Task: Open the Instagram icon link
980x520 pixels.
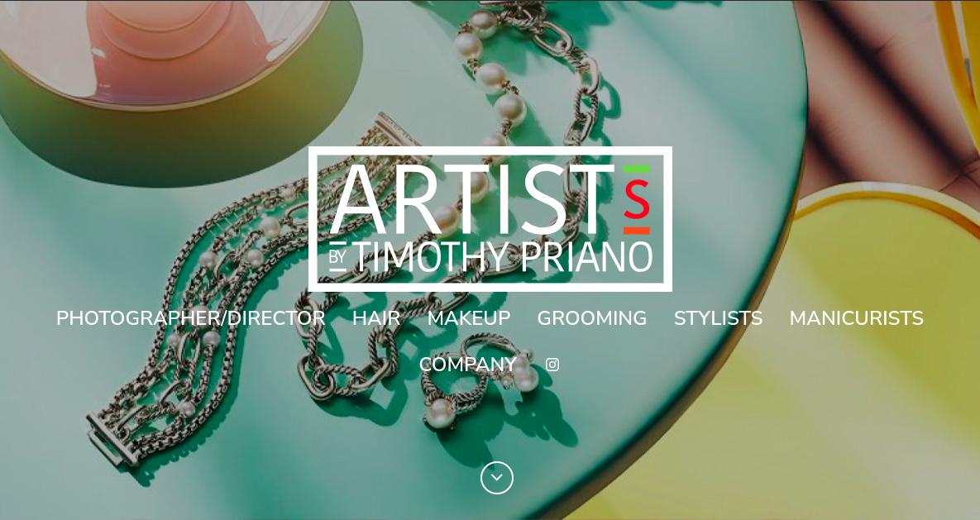Action: 552,365
